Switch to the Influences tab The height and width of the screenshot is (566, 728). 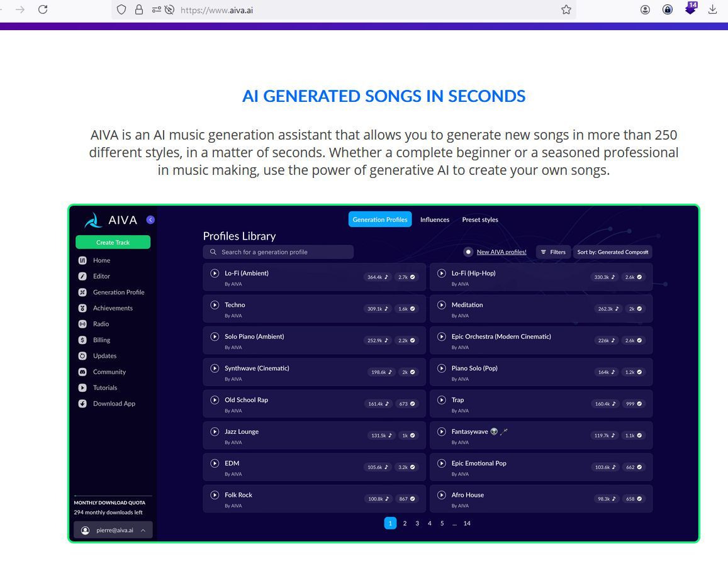coord(435,219)
